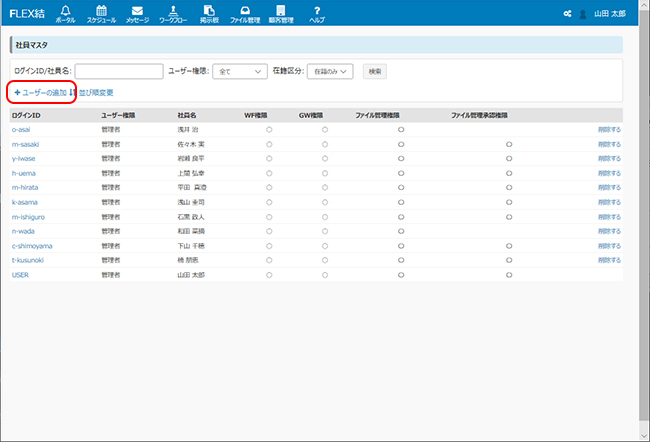Click 削除する in the c-shimoyama row
The image size is (650, 442).
(609, 246)
